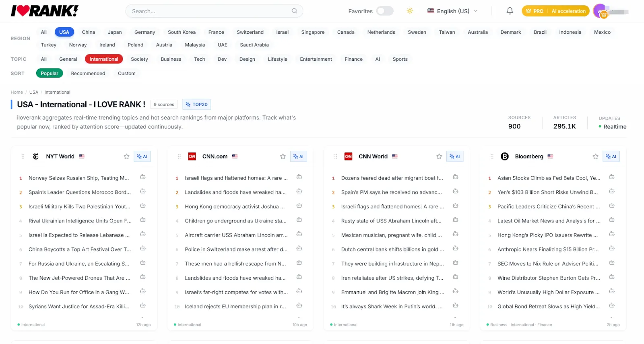Viewport: 644px width, 344px height.
Task: Click robot icon beside Norway Seizes Russian Ship
Action: [143, 177]
